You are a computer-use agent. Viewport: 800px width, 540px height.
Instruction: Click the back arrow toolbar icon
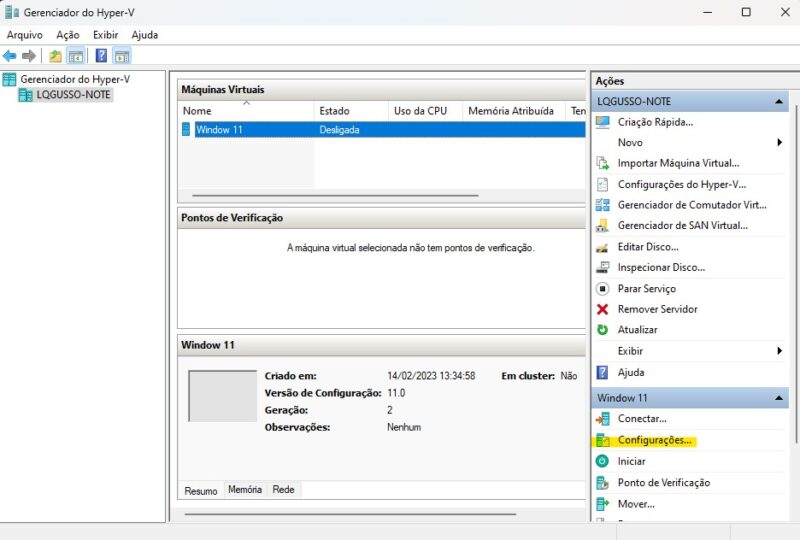pyautogui.click(x=9, y=56)
